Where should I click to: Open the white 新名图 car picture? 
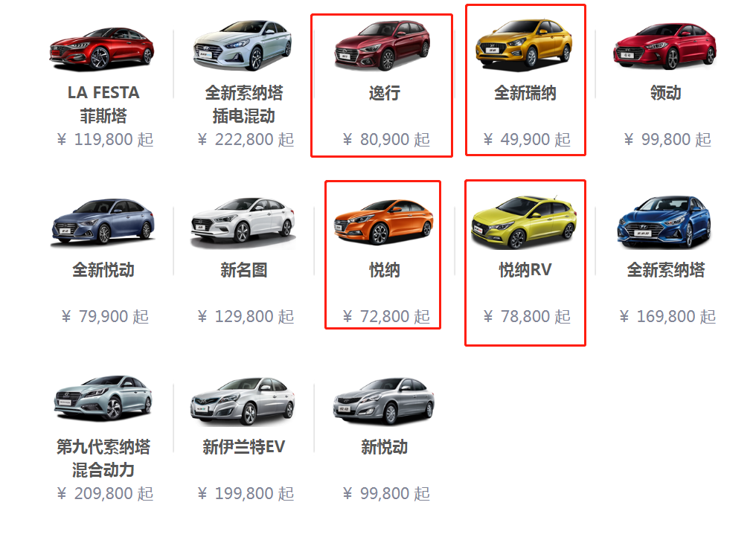click(243, 222)
